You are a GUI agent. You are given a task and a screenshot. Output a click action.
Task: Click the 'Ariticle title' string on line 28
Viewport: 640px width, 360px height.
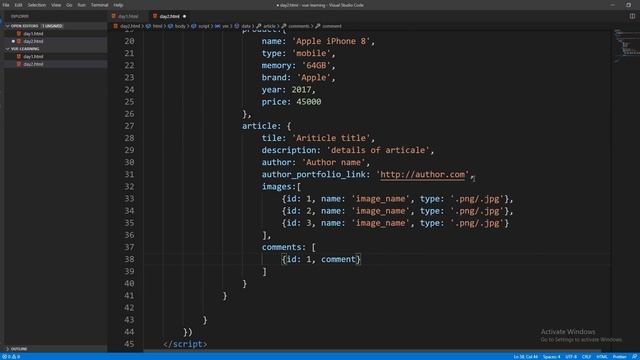[x=331, y=138]
